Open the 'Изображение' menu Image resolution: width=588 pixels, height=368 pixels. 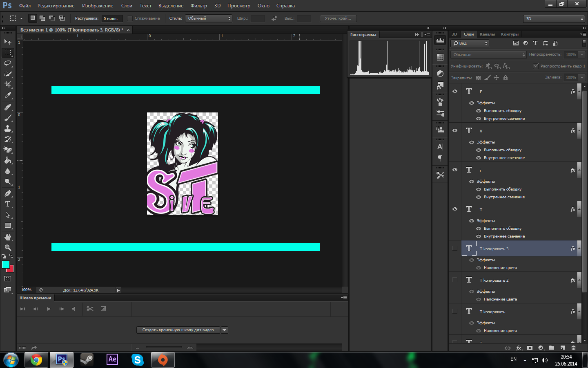click(98, 6)
